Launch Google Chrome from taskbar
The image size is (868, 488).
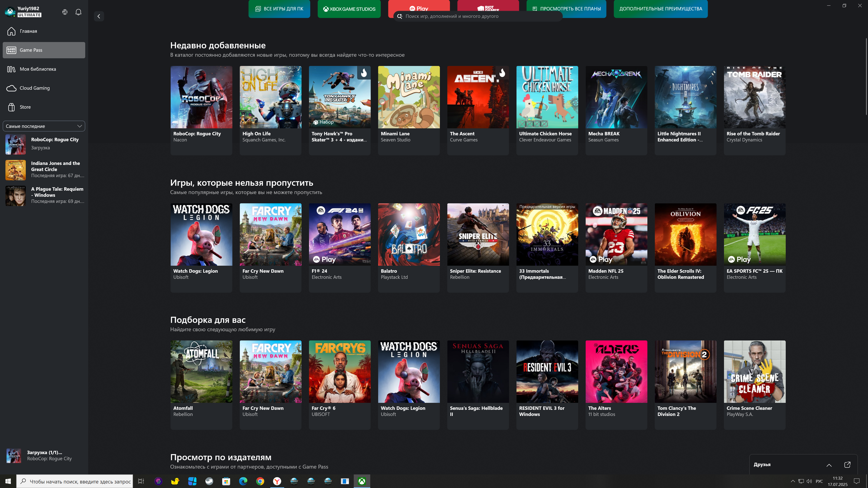[x=260, y=481]
